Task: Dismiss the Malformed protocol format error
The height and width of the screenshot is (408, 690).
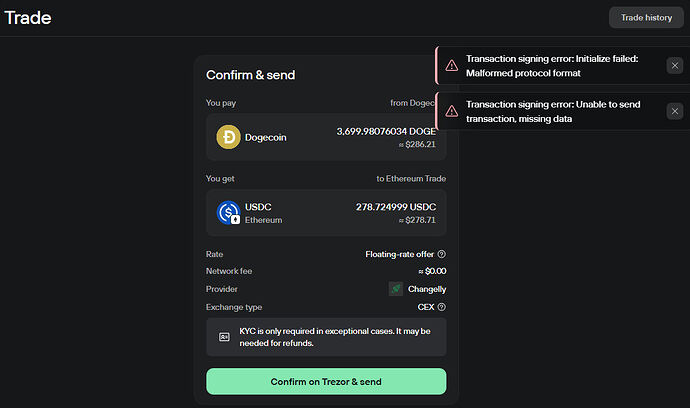Action: pos(674,66)
